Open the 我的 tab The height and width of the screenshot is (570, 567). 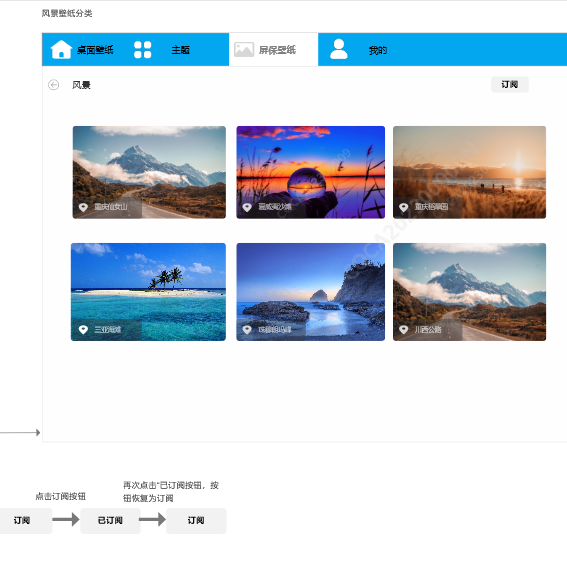(x=378, y=50)
